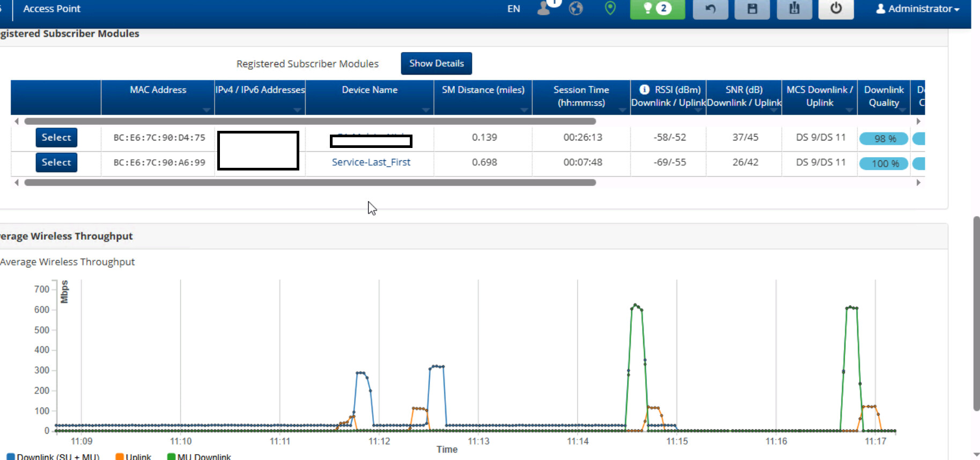Open MAC Address column filter arrow
Viewport: 980px width, 460px height.
207,110
